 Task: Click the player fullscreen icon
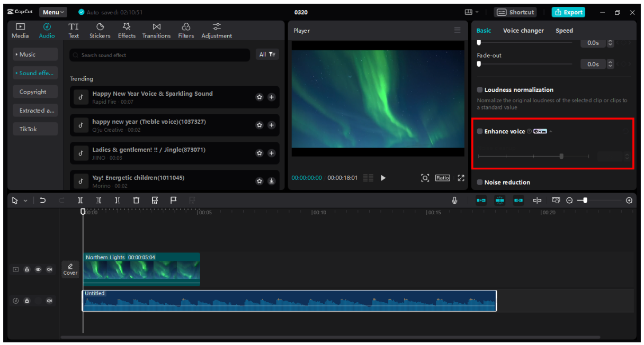point(461,178)
